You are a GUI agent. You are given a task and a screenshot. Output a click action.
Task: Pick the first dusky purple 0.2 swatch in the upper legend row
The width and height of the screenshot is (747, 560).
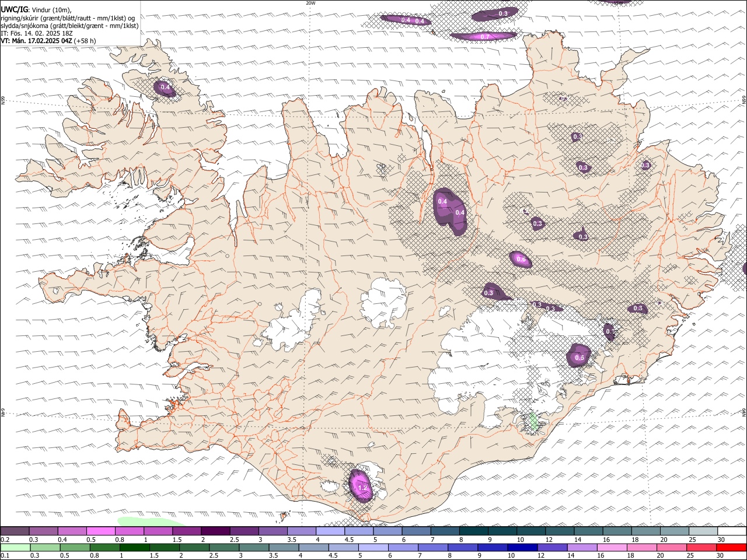point(15,531)
